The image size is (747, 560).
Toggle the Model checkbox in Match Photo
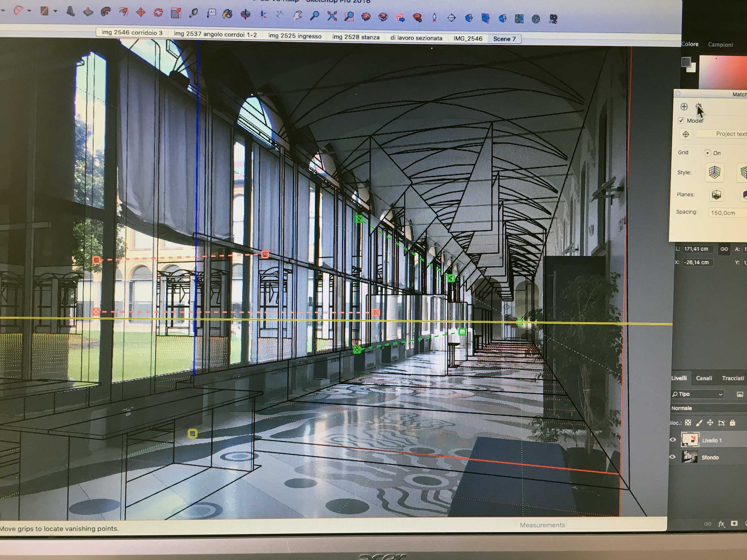click(681, 120)
